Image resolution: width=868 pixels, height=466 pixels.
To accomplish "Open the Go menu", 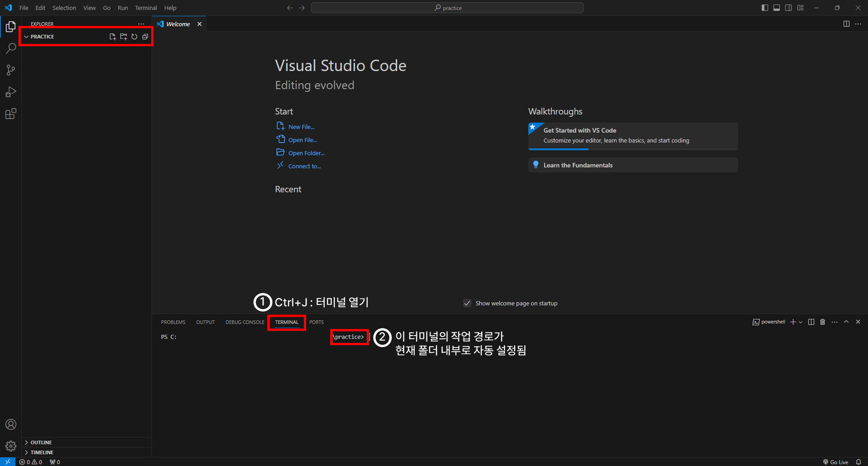I will (107, 8).
